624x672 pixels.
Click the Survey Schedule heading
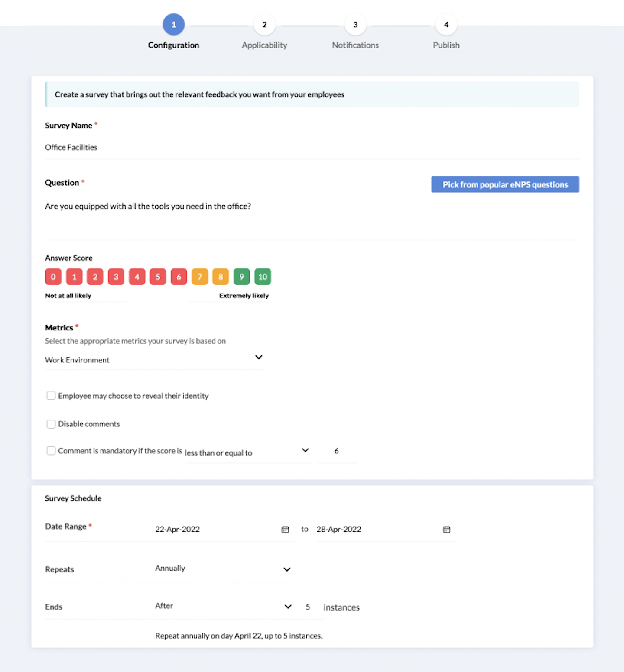(73, 498)
